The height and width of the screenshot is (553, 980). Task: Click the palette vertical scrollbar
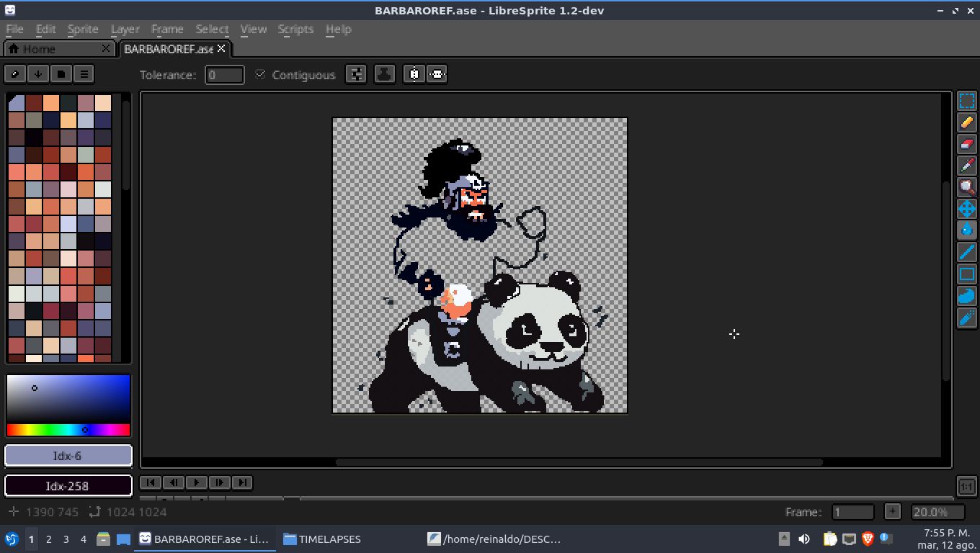(126, 144)
